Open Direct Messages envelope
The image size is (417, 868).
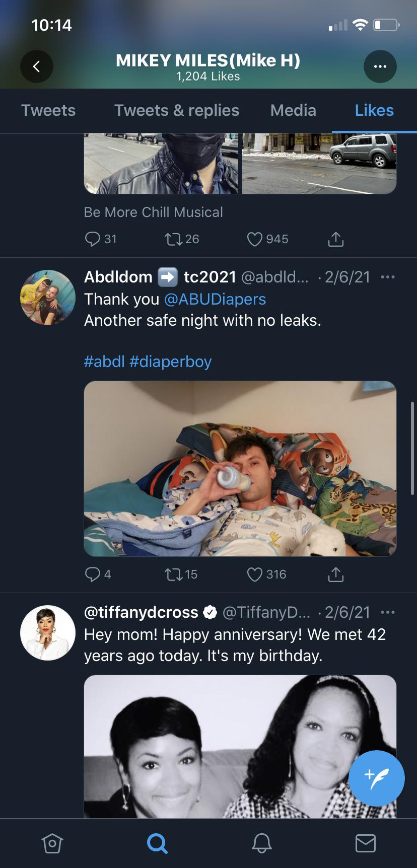(x=365, y=843)
